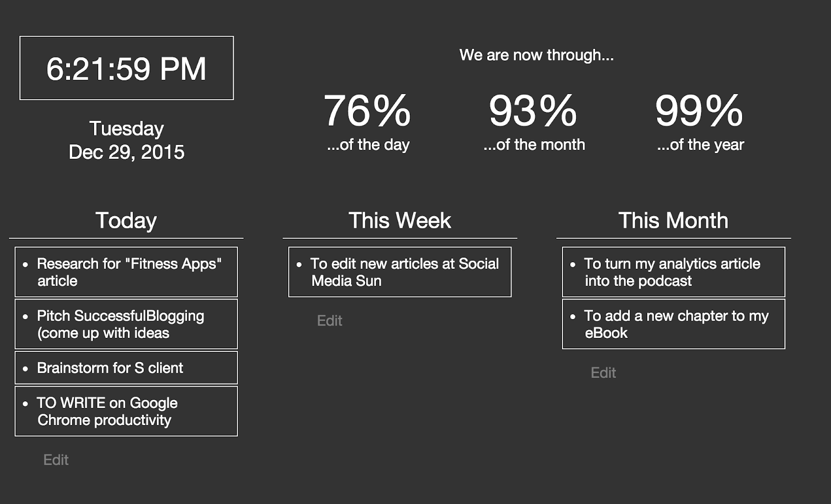Image resolution: width=831 pixels, height=504 pixels.
Task: Click the "We are now through..." text
Action: click(x=537, y=55)
